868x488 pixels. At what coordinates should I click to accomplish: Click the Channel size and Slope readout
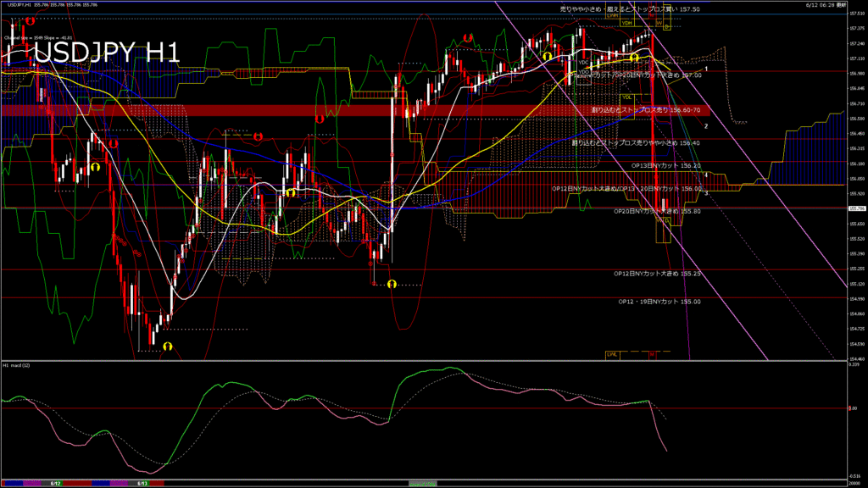(x=38, y=37)
